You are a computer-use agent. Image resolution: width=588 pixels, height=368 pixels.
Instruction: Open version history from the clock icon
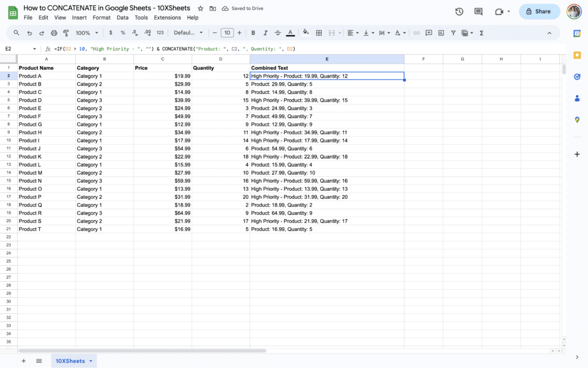[458, 11]
